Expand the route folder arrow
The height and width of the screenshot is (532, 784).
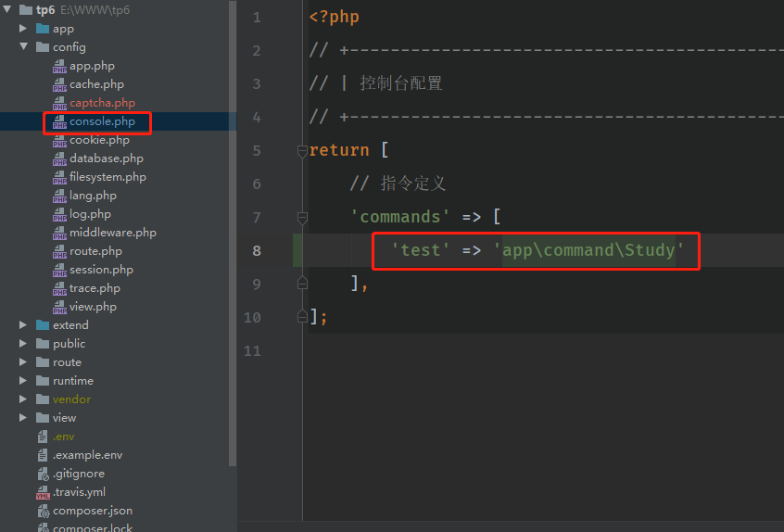click(23, 362)
